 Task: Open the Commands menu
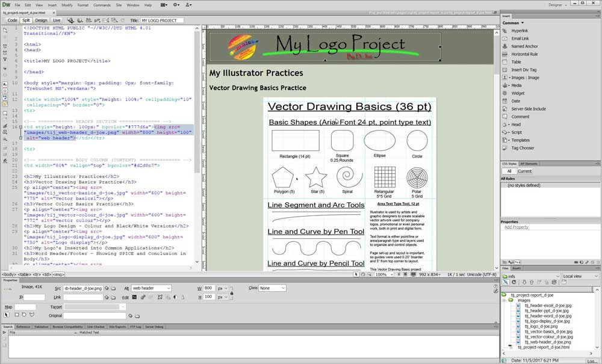pos(101,5)
